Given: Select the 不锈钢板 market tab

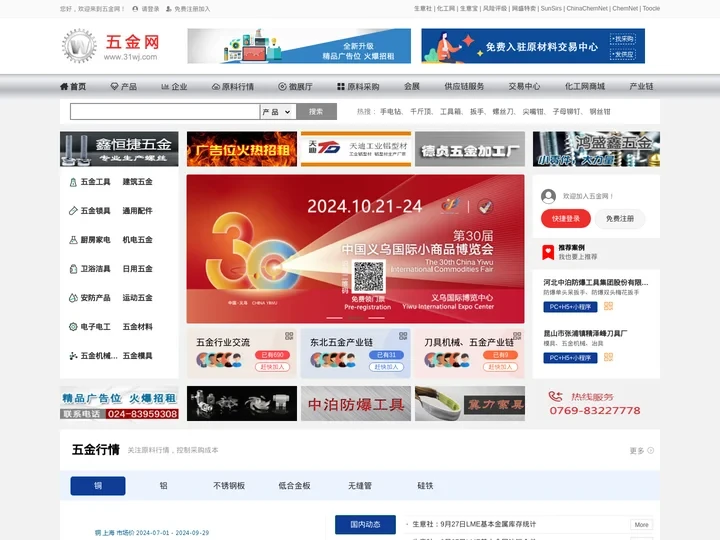Looking at the screenshot, I should click(x=229, y=486).
